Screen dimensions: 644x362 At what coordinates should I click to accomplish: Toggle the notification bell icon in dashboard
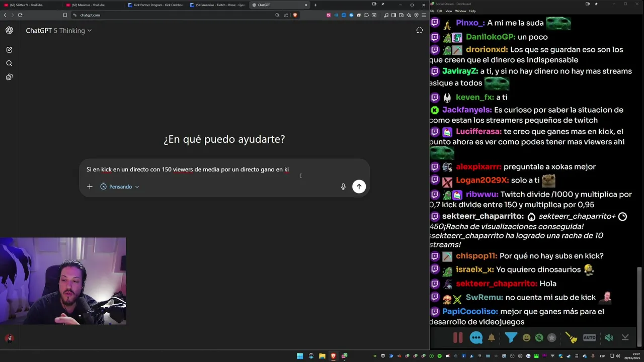492,338
